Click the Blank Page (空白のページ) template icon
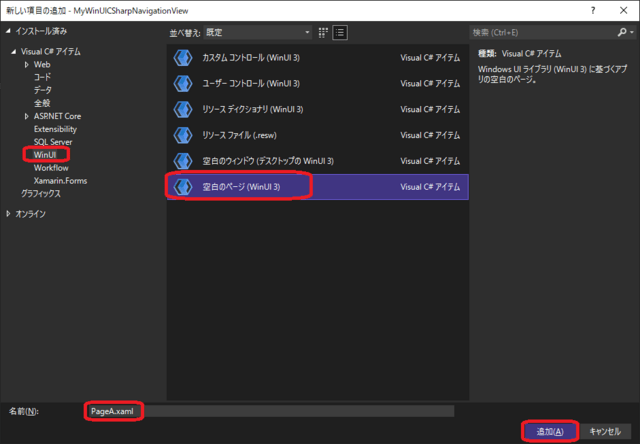This screenshot has height=444, width=640. pos(182,187)
